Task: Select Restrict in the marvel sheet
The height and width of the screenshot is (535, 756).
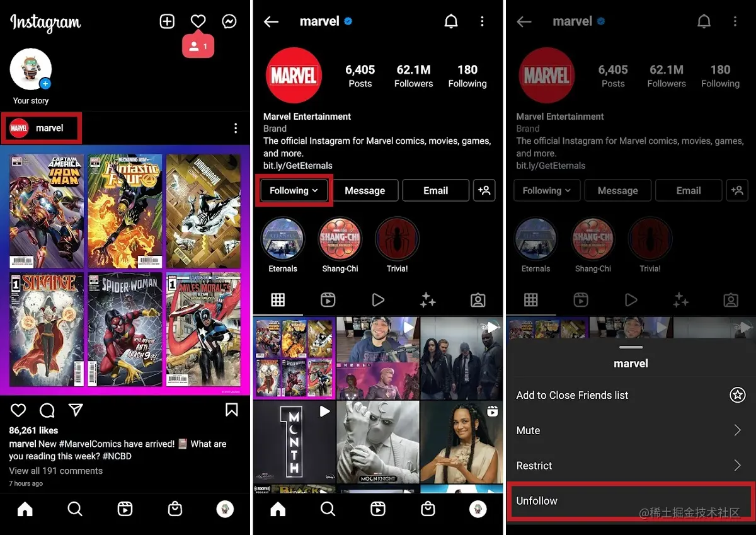Action: (631, 466)
